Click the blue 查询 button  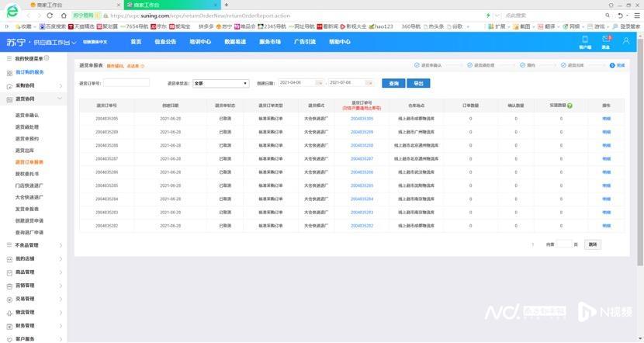(x=393, y=82)
